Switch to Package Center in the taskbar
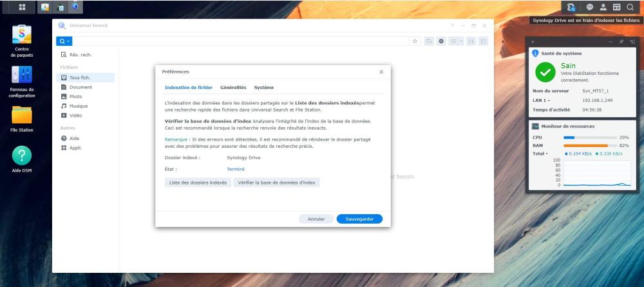The width and height of the screenshot is (644, 287). coord(45,7)
